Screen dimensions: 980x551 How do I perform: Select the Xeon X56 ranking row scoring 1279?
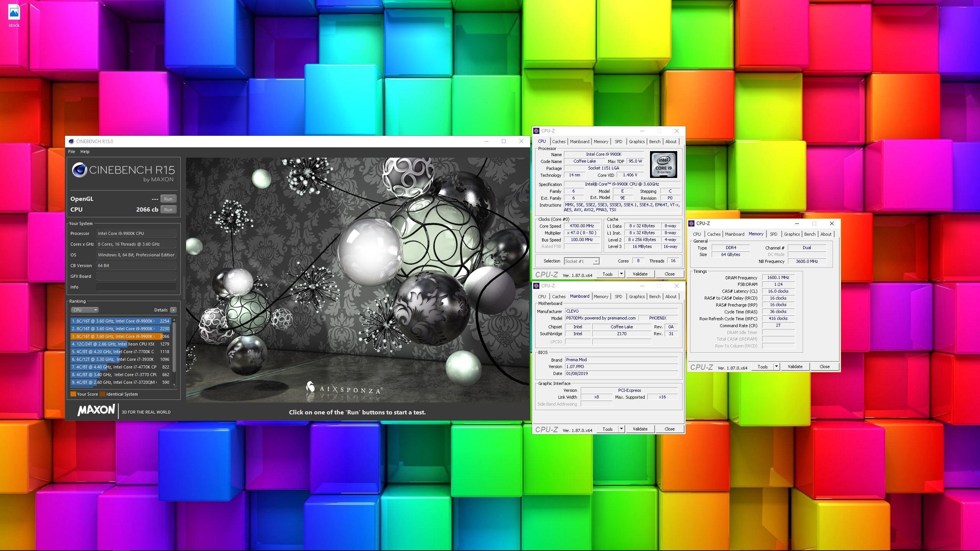121,344
